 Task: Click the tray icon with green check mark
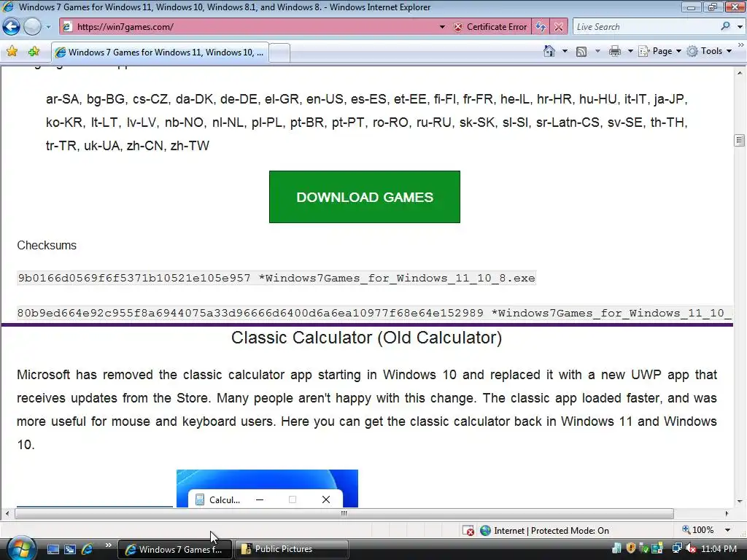point(644,548)
